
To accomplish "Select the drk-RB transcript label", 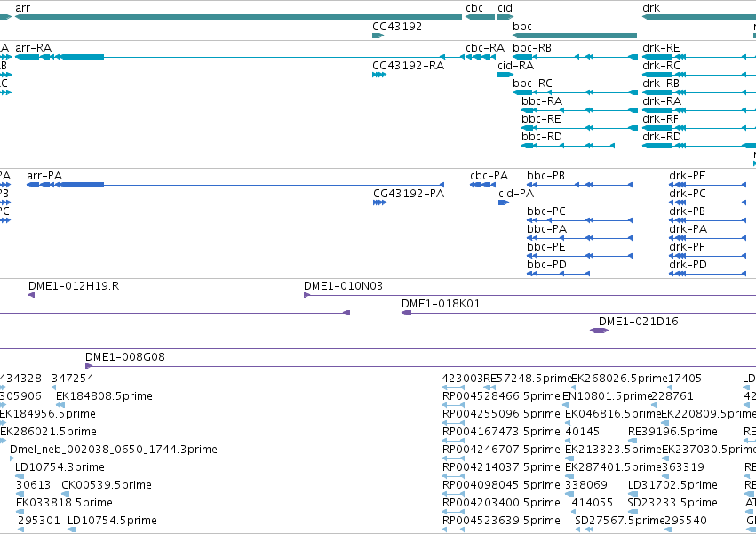I will click(661, 84).
